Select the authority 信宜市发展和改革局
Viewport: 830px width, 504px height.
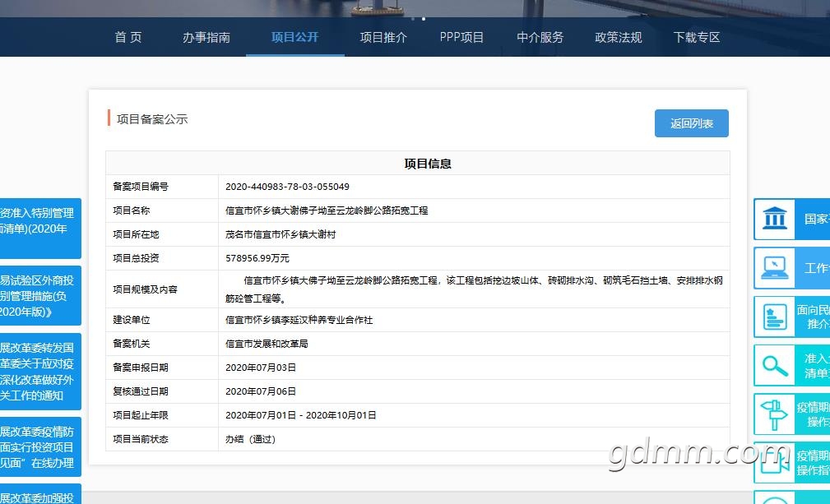[267, 344]
